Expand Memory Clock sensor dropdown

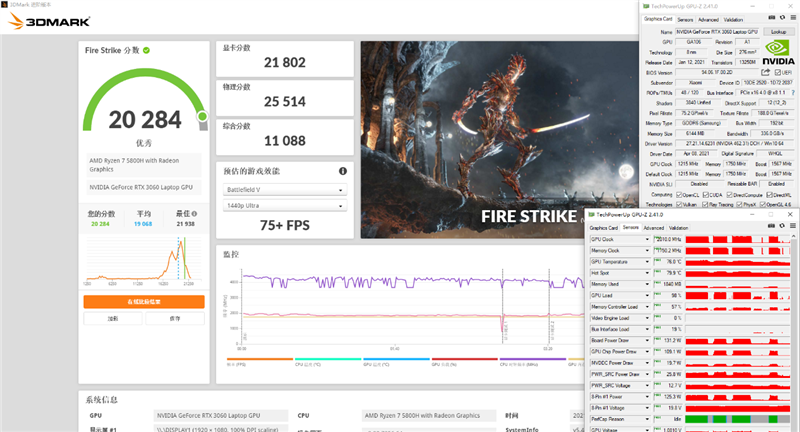point(647,250)
